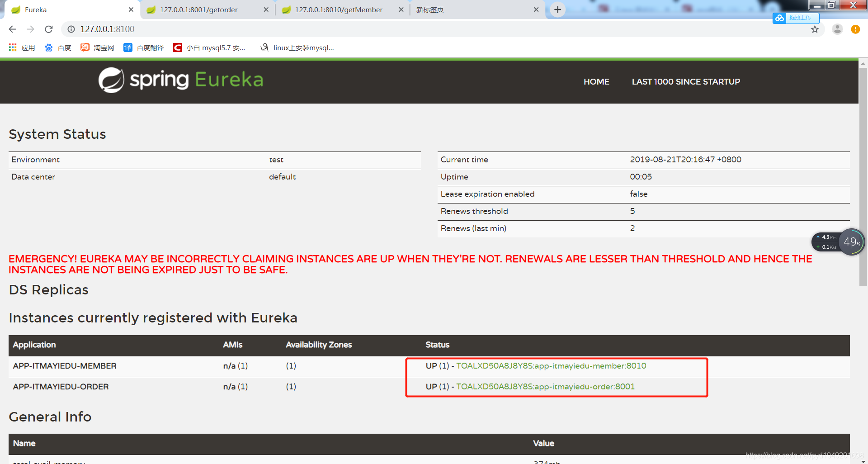Screen dimensions: 868x464
Task: Click the Data center value default
Action: click(x=282, y=177)
